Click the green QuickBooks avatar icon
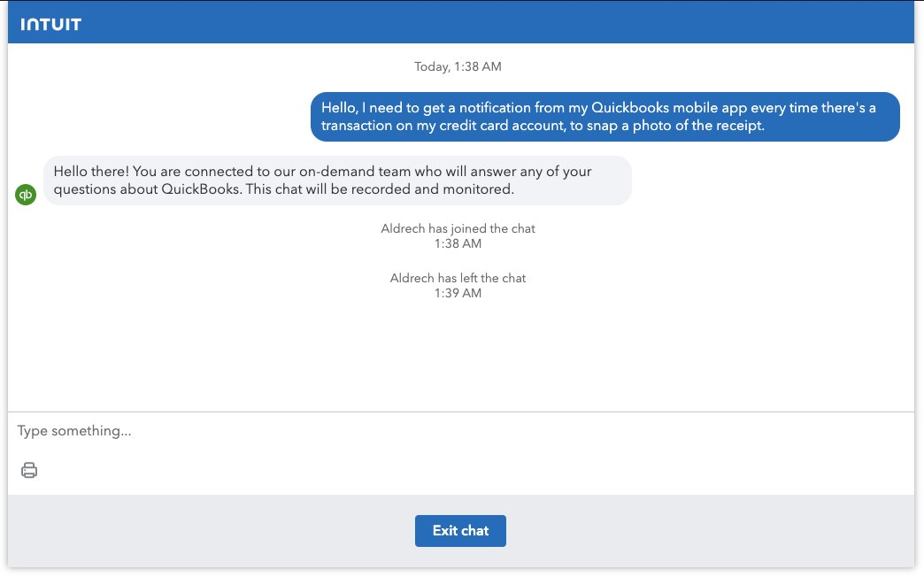The image size is (924, 577). pos(26,195)
